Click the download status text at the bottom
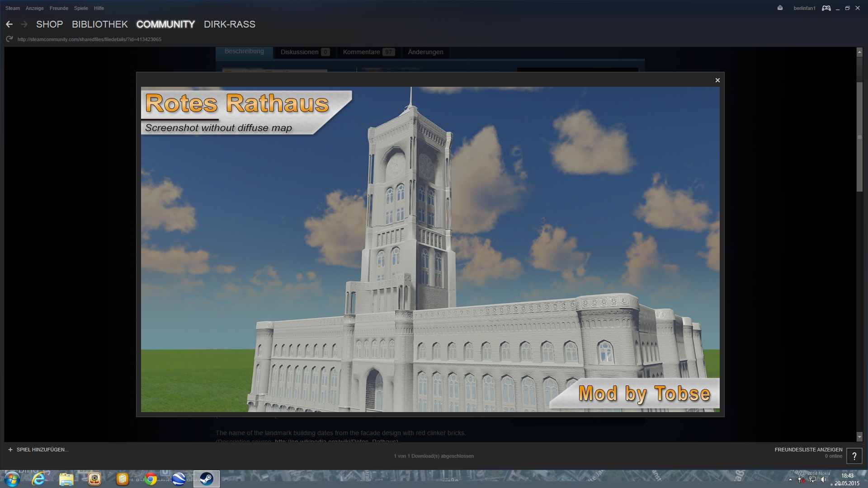 [x=434, y=456]
